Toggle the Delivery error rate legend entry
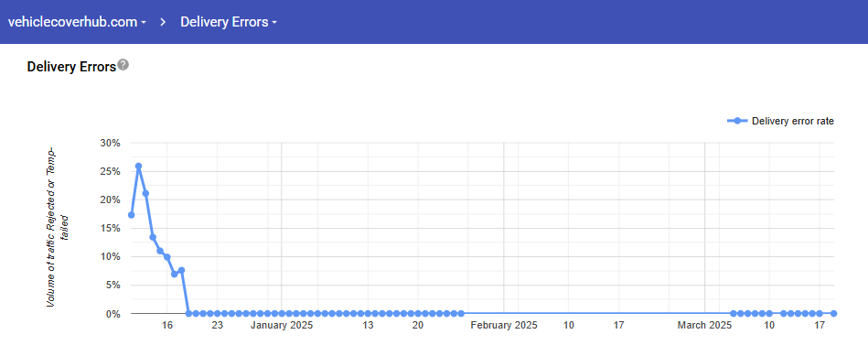 [780, 121]
